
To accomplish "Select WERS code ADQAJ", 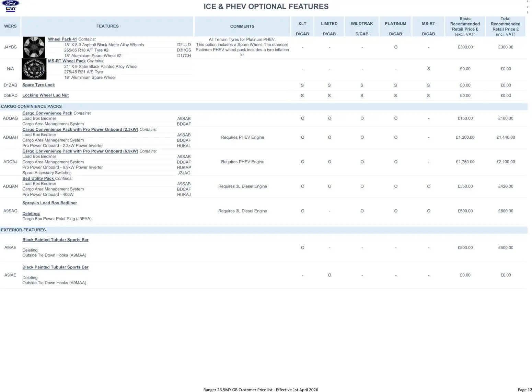I will click(10, 162).
